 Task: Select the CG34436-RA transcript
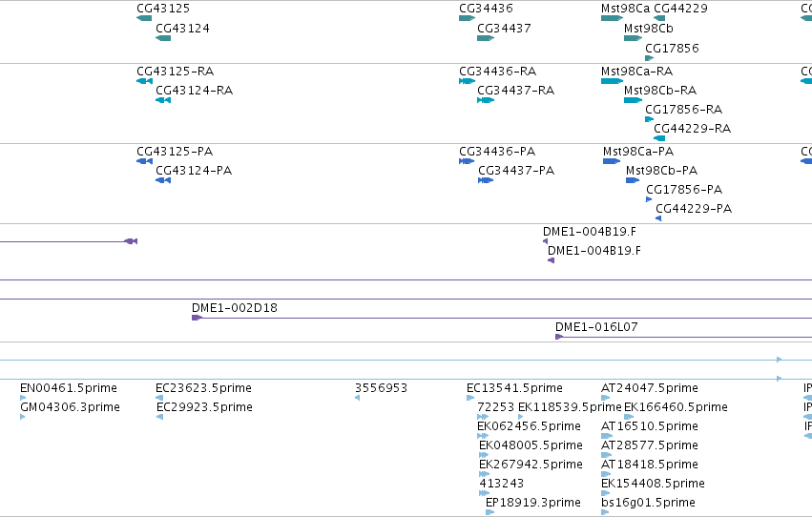(467, 81)
